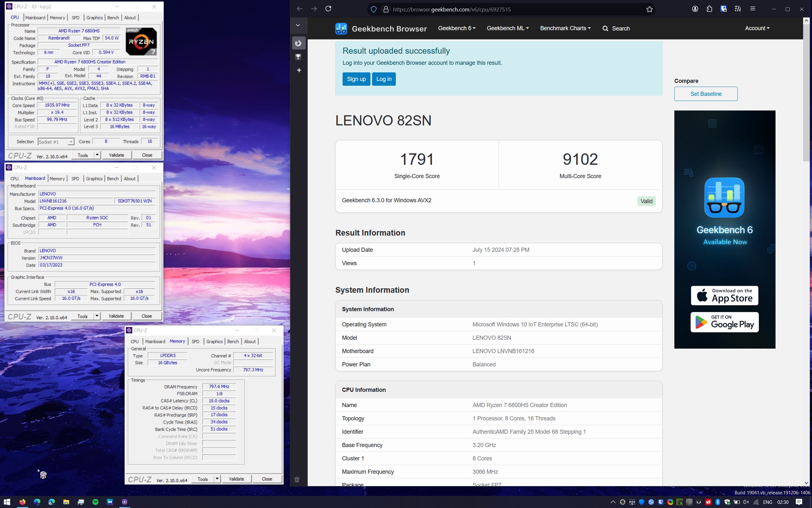Viewport: 812px width, 508px height.
Task: Click the trophy tab icon in the sidebar
Action: point(298,57)
